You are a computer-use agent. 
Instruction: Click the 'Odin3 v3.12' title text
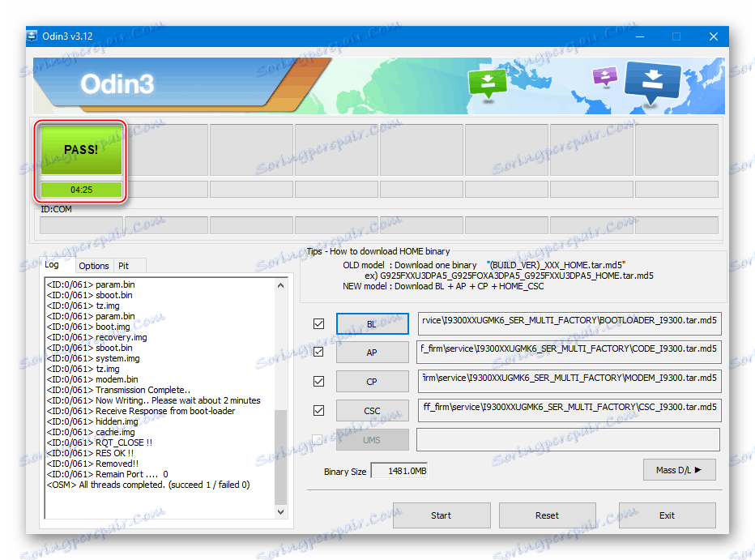[67, 36]
